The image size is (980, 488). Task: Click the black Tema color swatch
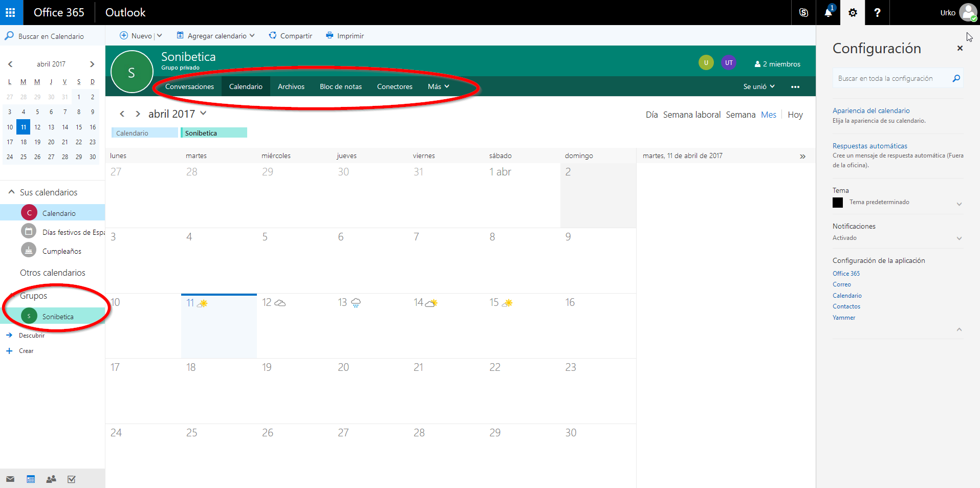pyautogui.click(x=838, y=203)
